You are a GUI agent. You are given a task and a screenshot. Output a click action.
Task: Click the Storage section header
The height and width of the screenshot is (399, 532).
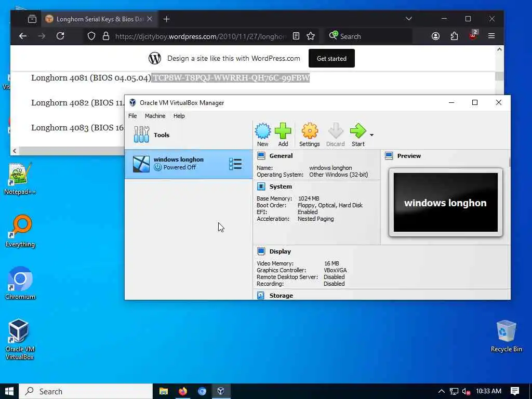click(x=281, y=296)
